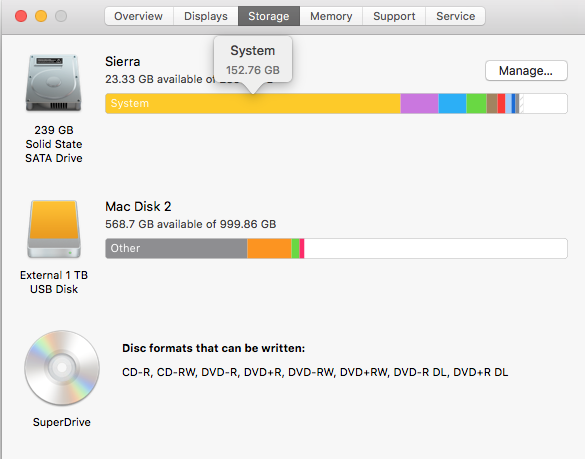Click the blue segment in Sierra storage bar
585x459 pixels.
pos(452,103)
